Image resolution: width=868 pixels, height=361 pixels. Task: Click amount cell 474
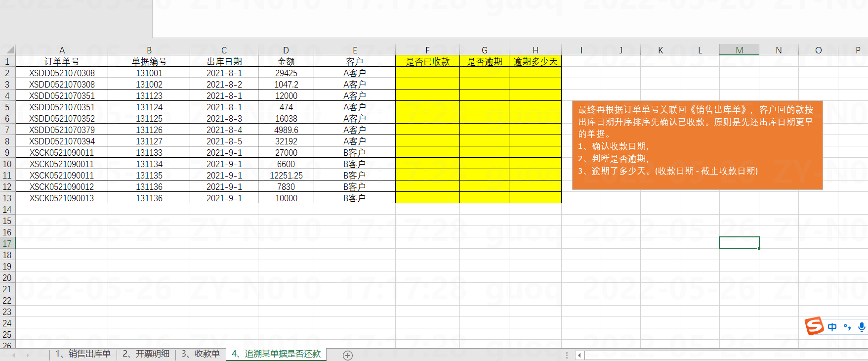pos(286,107)
